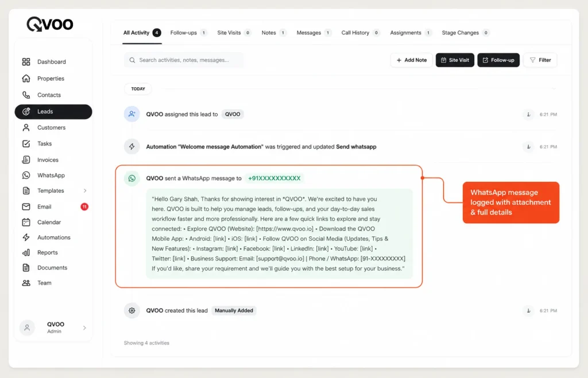The height and width of the screenshot is (378, 588).
Task: Click the Tasks checkbox icon
Action: pos(26,144)
